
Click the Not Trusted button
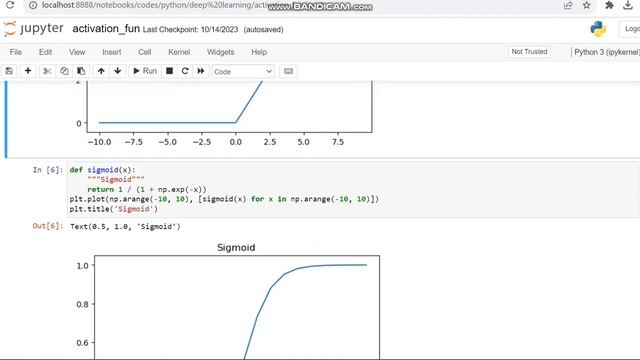pyautogui.click(x=529, y=52)
